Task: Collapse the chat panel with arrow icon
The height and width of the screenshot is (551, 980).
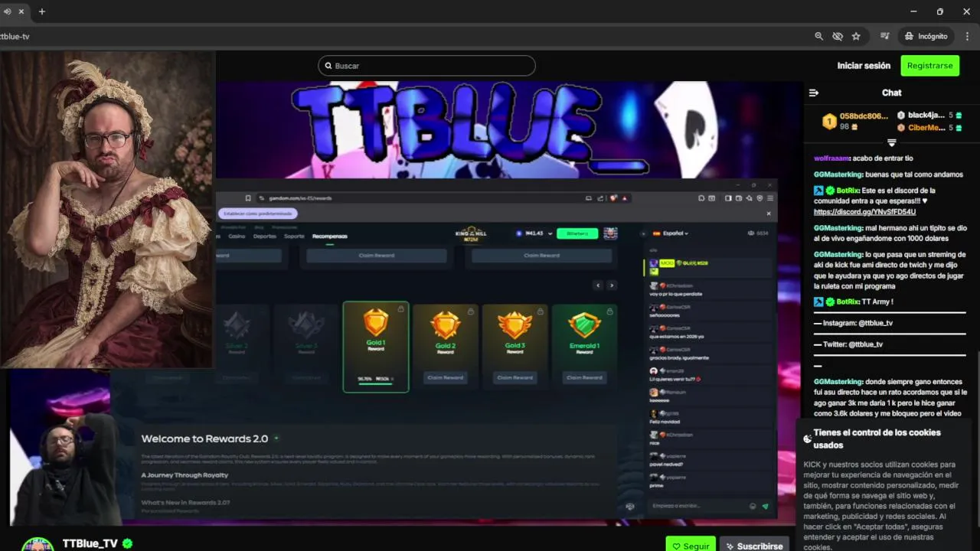Action: click(x=814, y=93)
